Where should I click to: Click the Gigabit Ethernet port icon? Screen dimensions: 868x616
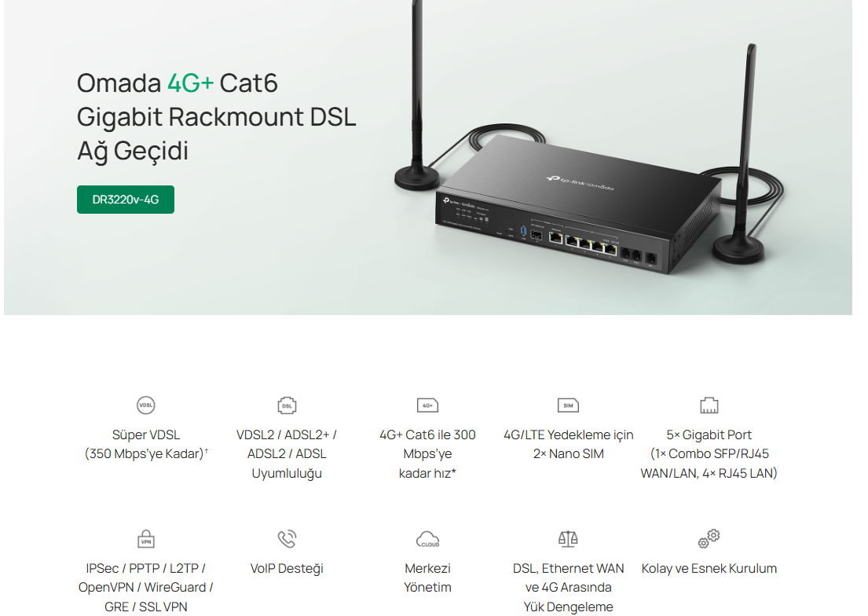pyautogui.click(x=709, y=405)
